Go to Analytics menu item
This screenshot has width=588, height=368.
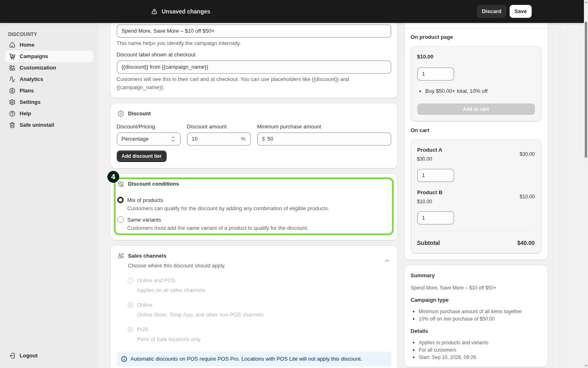(x=49, y=79)
